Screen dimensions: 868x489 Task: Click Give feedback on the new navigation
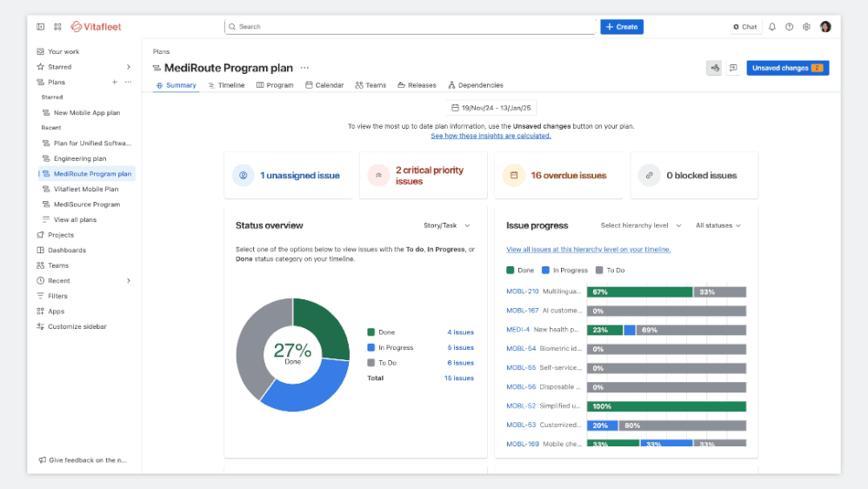pos(82,460)
